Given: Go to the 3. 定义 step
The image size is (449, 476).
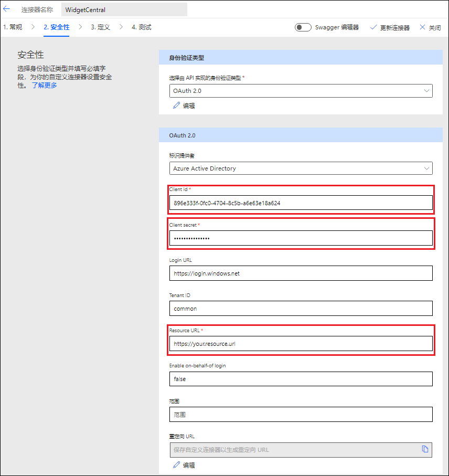Looking at the screenshot, I should click(100, 27).
